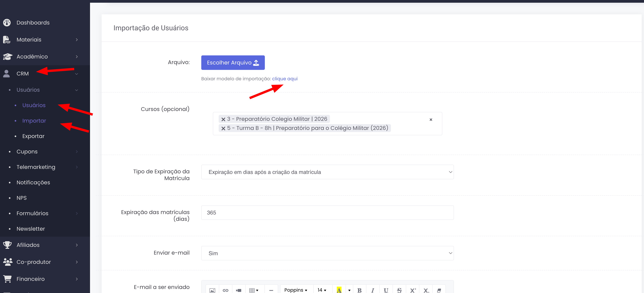Toggle underline formatting in email editor
Screen dimensions: 644x293
[x=386, y=290]
